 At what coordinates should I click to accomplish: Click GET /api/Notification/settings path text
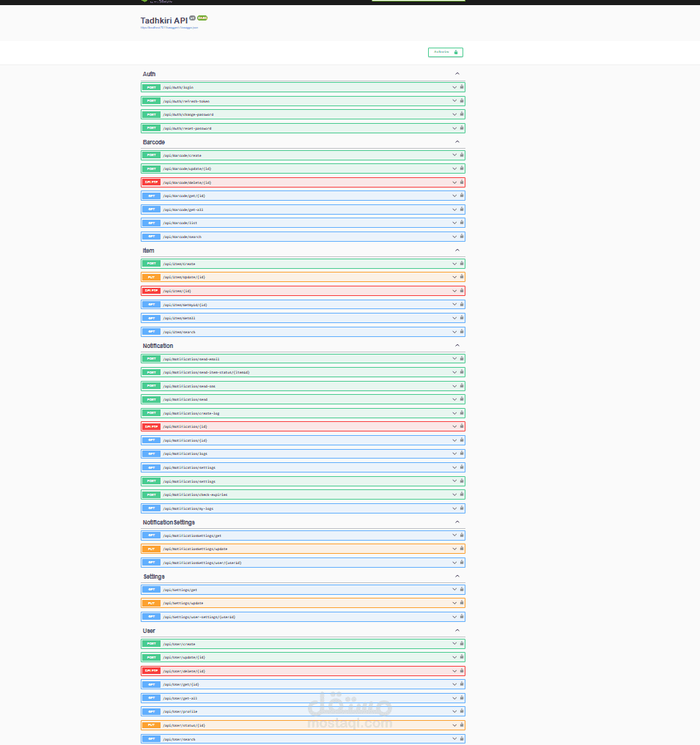[189, 467]
